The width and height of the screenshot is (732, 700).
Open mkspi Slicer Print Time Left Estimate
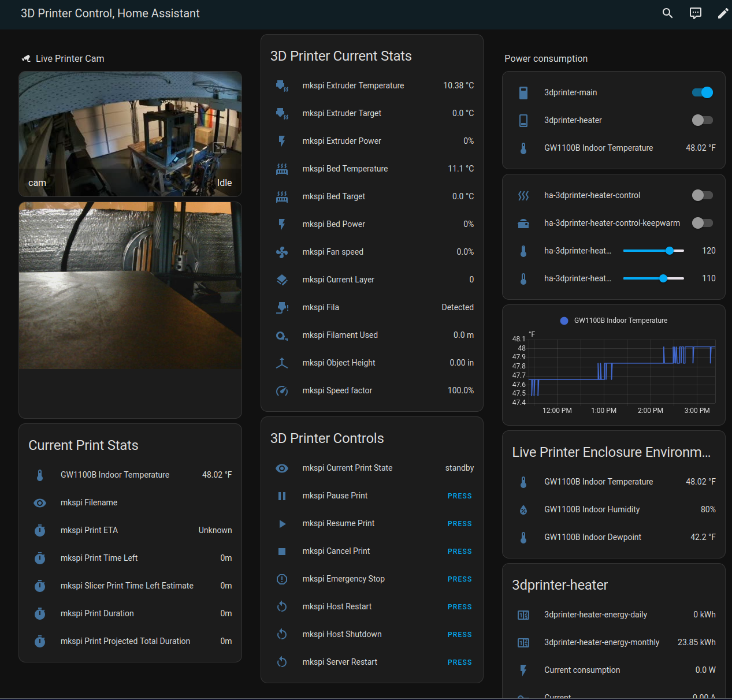point(130,586)
